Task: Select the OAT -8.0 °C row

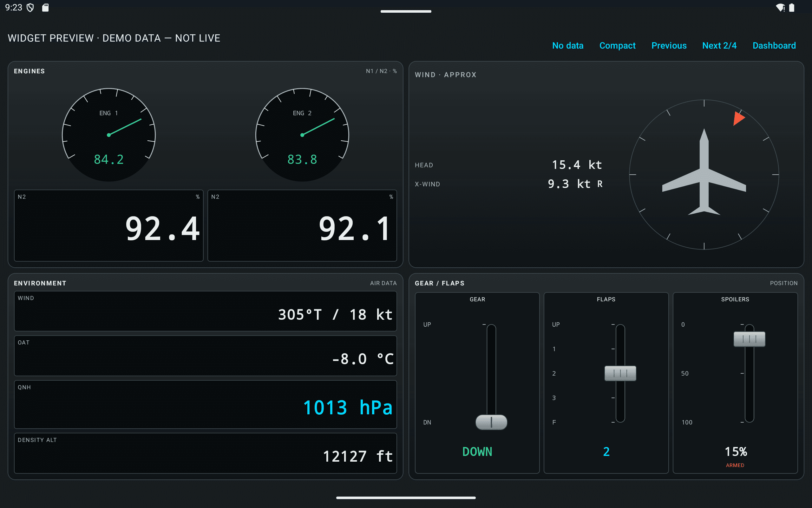Action: pyautogui.click(x=205, y=356)
